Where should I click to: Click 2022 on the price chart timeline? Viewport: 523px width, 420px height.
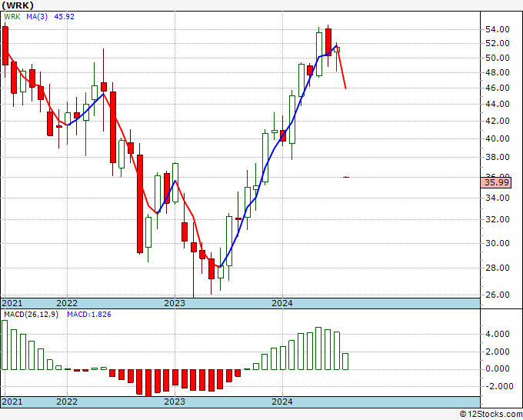[x=67, y=303]
